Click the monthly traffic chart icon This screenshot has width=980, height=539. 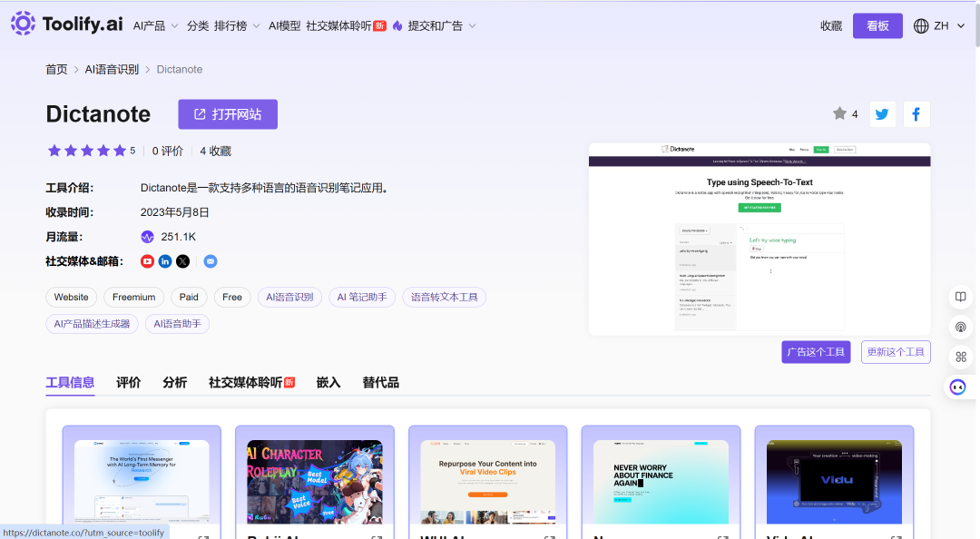[148, 237]
